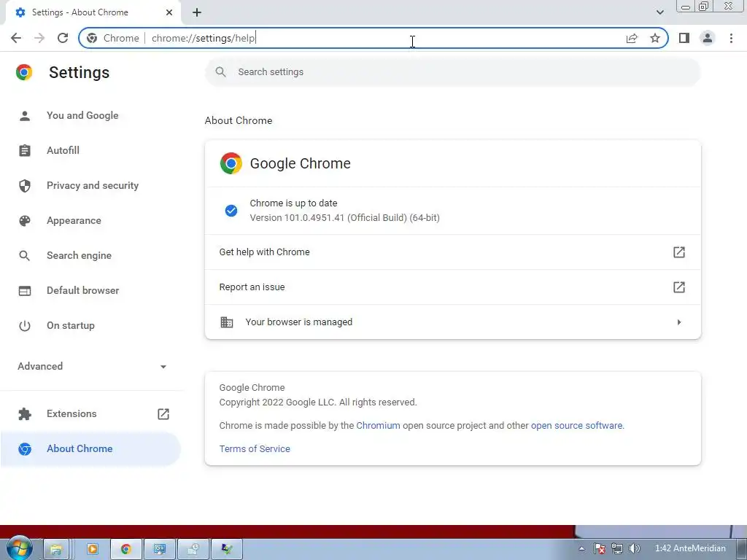The width and height of the screenshot is (747, 560).
Task: Open the Chromium link
Action: click(379, 426)
